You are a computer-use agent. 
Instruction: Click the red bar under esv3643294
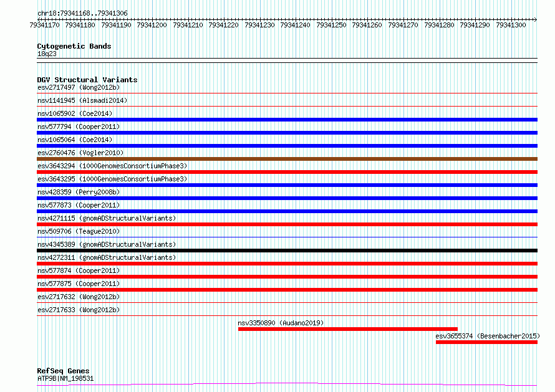pyautogui.click(x=287, y=172)
